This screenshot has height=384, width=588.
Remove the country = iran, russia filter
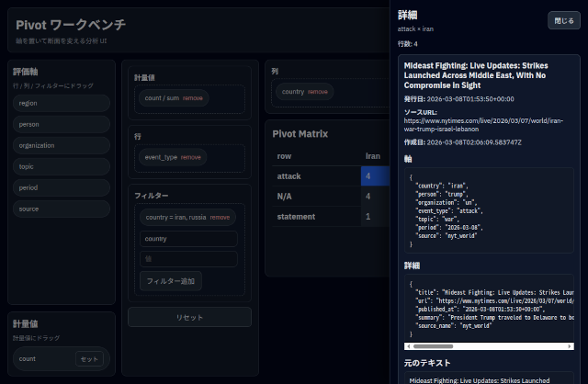click(220, 218)
